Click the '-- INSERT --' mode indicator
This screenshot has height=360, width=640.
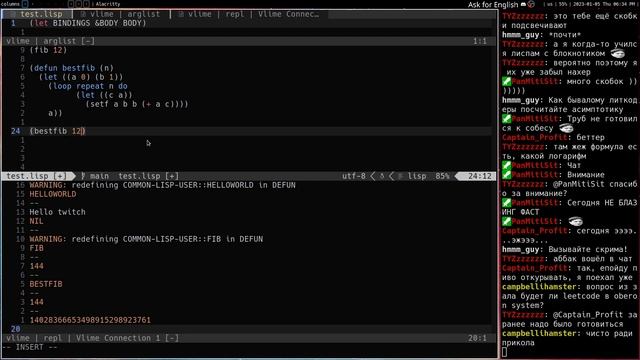[31, 347]
